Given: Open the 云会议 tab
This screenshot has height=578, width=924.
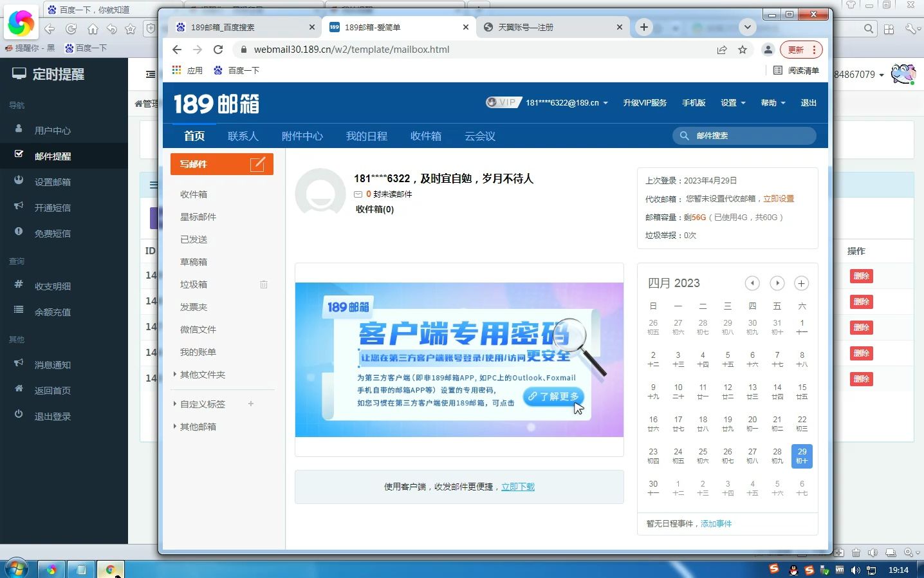Looking at the screenshot, I should (480, 136).
